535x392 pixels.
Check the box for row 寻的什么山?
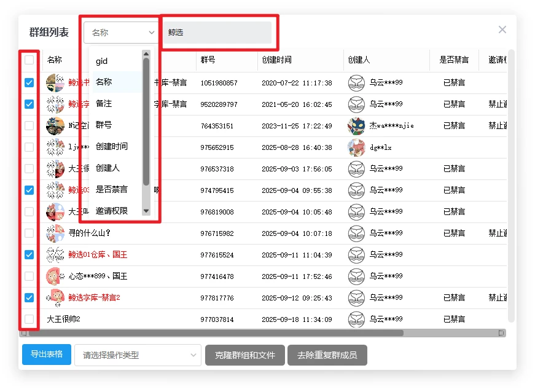click(29, 233)
